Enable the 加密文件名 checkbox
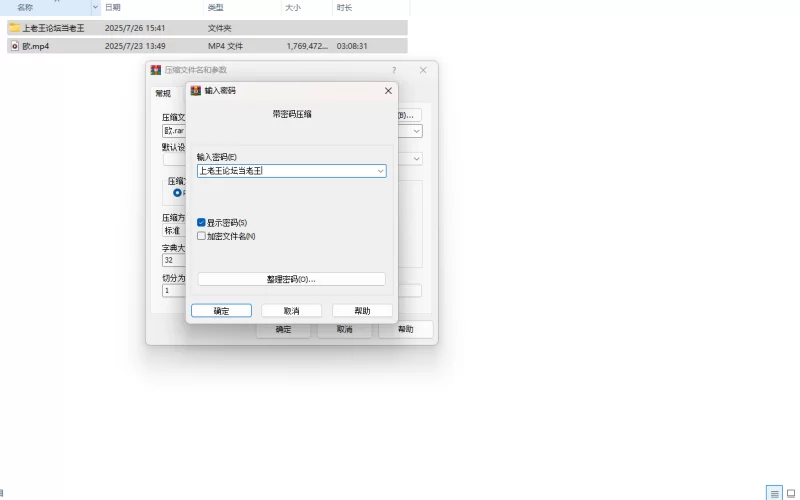Viewport: 800px width, 500px height. coord(201,236)
